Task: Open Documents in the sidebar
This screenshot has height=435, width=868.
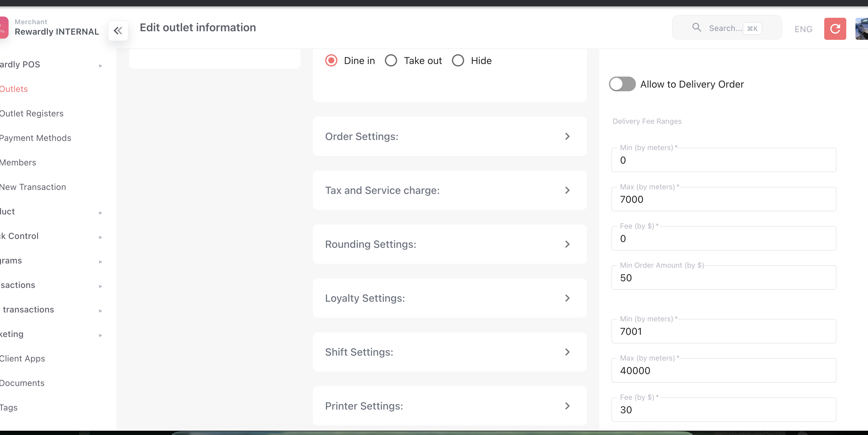Action: 22,383
